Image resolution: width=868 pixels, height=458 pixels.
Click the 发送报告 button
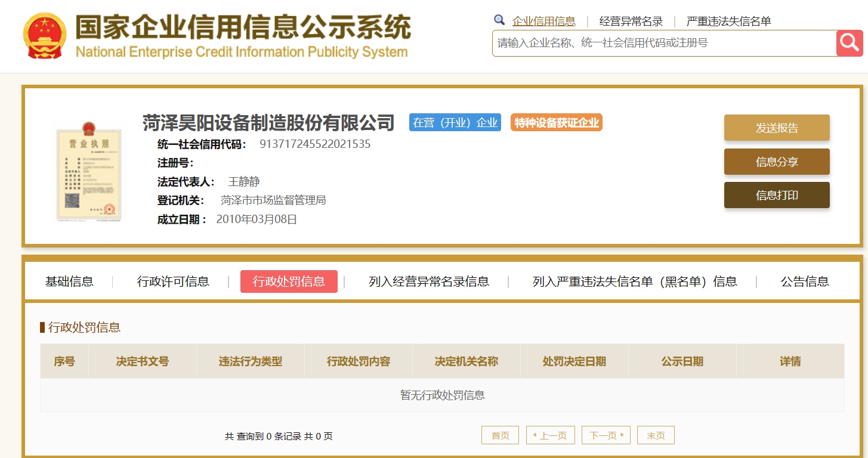click(777, 128)
